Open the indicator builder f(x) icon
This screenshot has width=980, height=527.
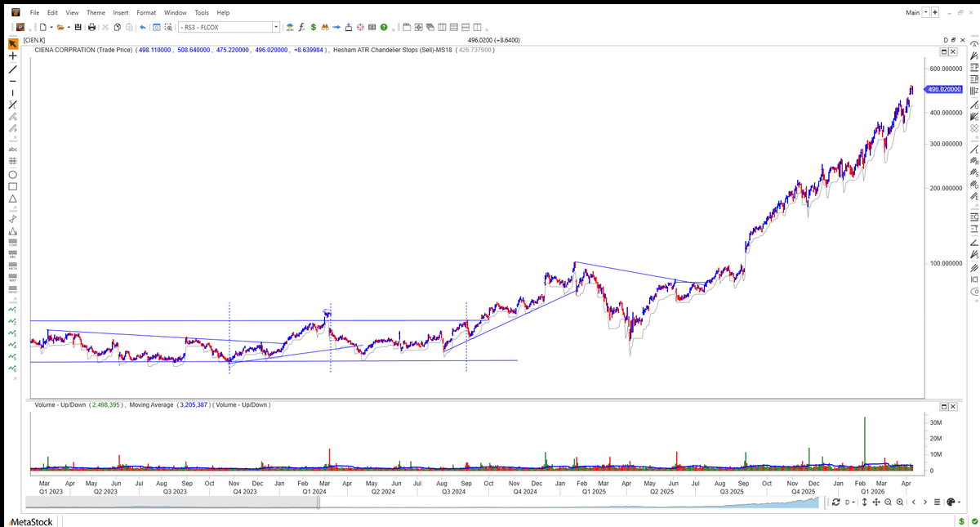pos(301,27)
